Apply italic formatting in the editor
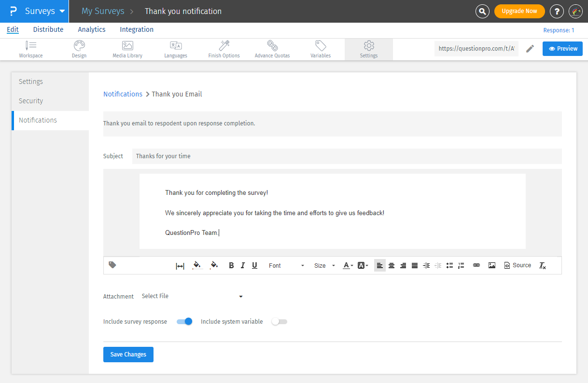Screen dimensions: 588x383 (243, 266)
